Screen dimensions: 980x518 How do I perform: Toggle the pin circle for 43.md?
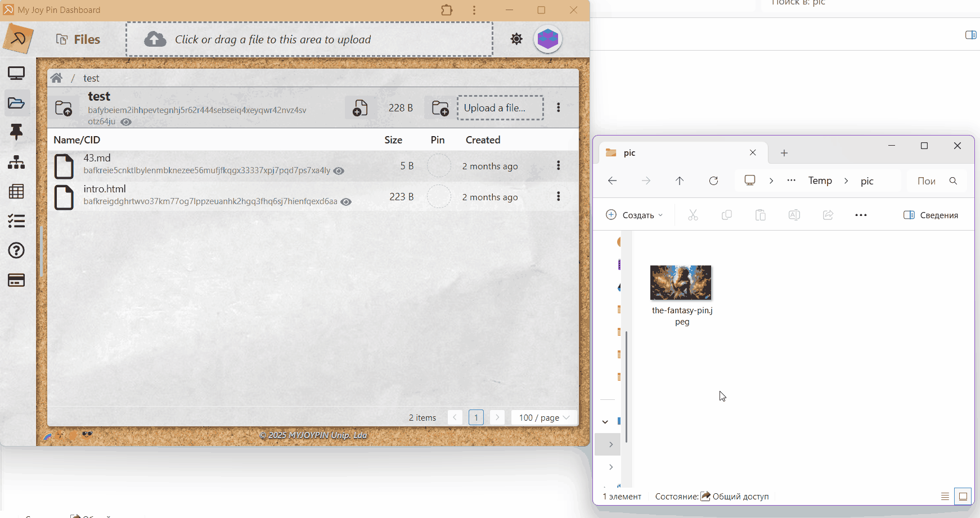coord(439,166)
